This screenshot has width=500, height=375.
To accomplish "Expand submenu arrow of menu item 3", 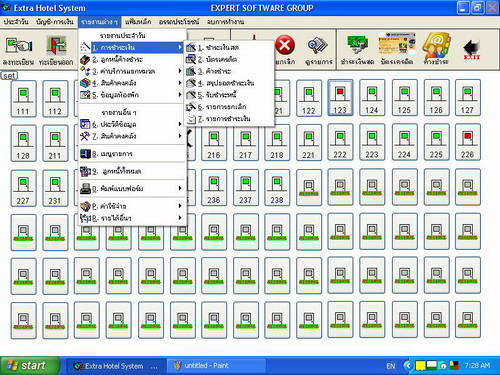I will tap(180, 71).
